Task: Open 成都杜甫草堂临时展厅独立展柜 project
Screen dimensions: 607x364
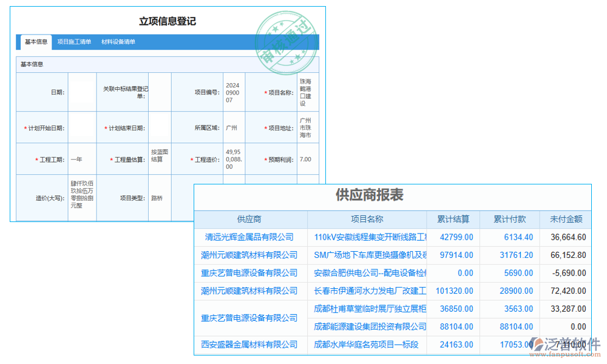Action: coord(371,309)
